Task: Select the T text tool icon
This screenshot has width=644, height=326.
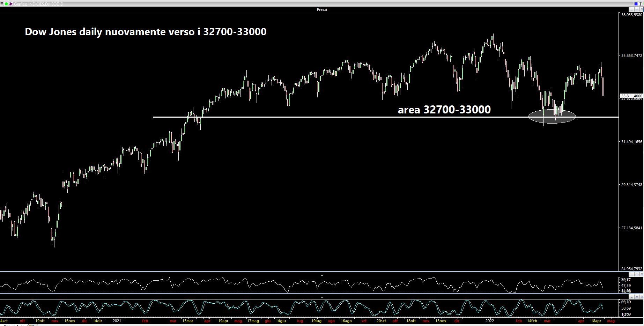Action: (640, 4)
